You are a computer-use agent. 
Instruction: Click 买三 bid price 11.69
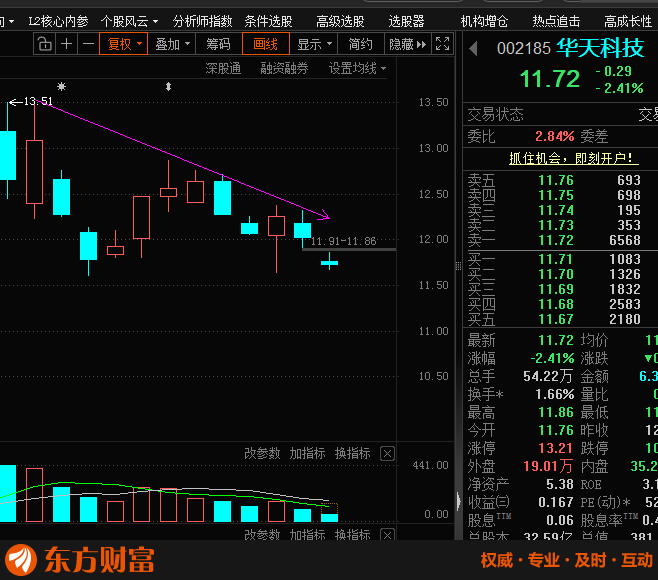coord(556,290)
